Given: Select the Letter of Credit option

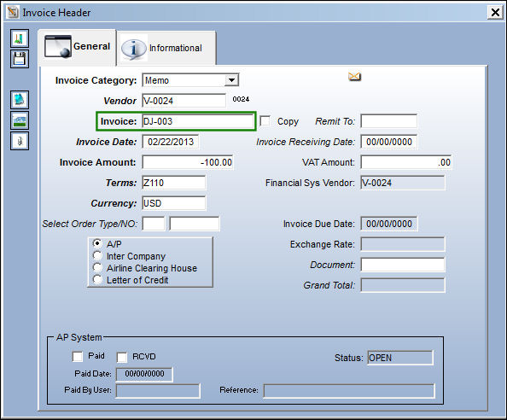Looking at the screenshot, I should pos(97,279).
